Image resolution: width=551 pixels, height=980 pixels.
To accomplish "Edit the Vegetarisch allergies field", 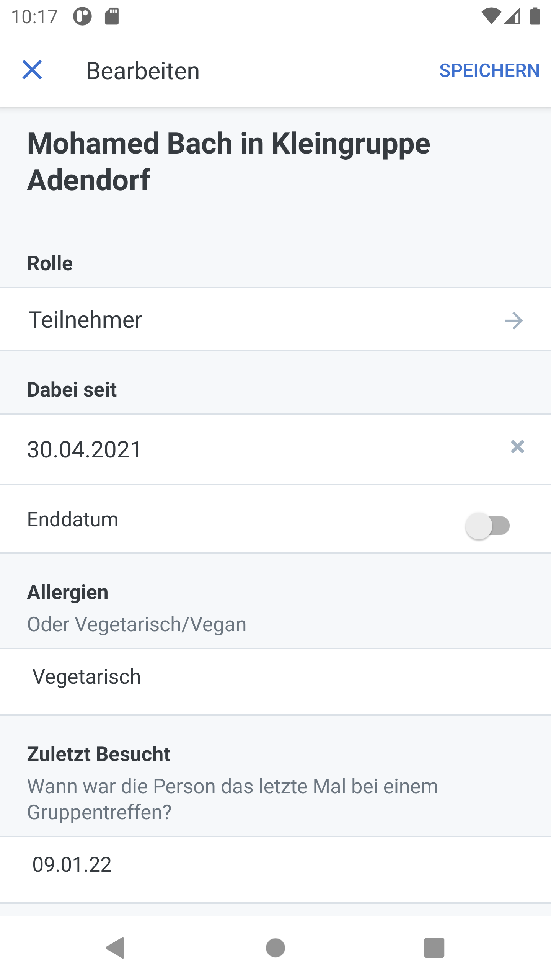I will pyautogui.click(x=275, y=682).
